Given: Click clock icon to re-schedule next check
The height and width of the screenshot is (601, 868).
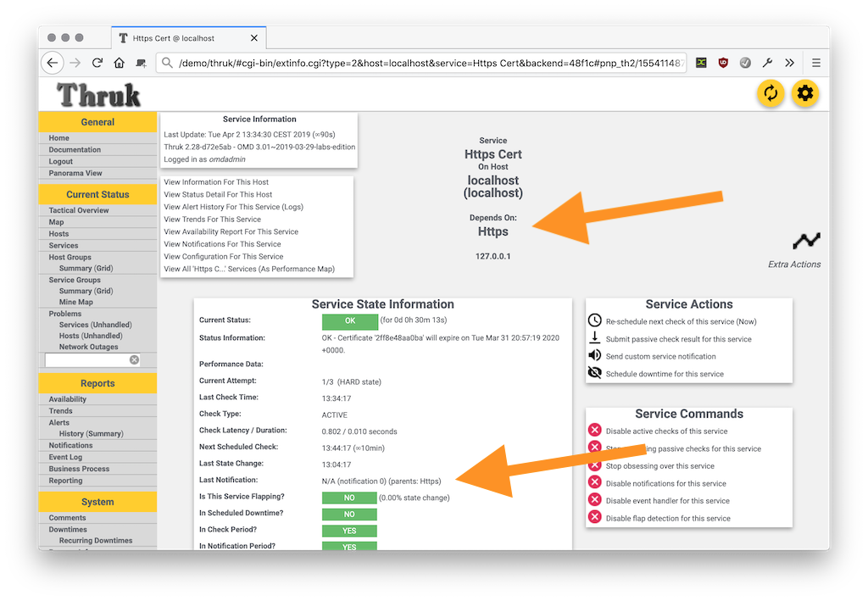Looking at the screenshot, I should click(x=594, y=320).
